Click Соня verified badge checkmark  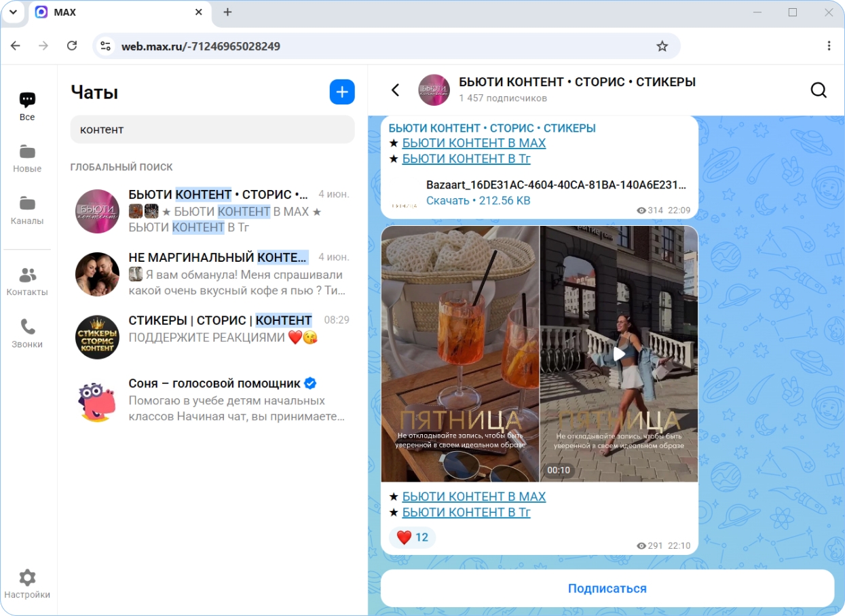coord(310,383)
